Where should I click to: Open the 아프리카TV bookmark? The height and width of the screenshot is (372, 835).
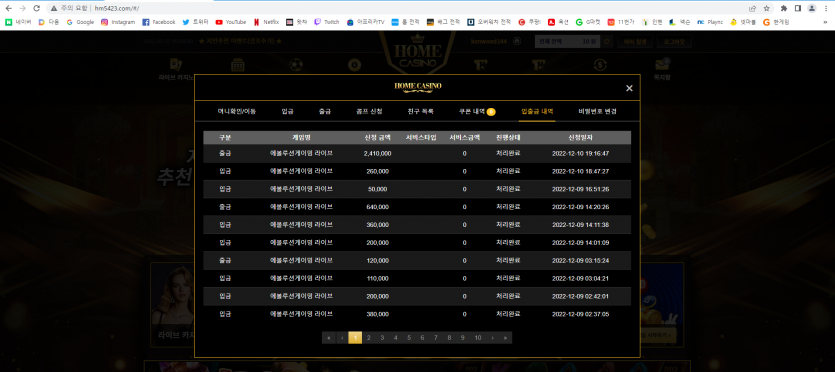click(366, 22)
